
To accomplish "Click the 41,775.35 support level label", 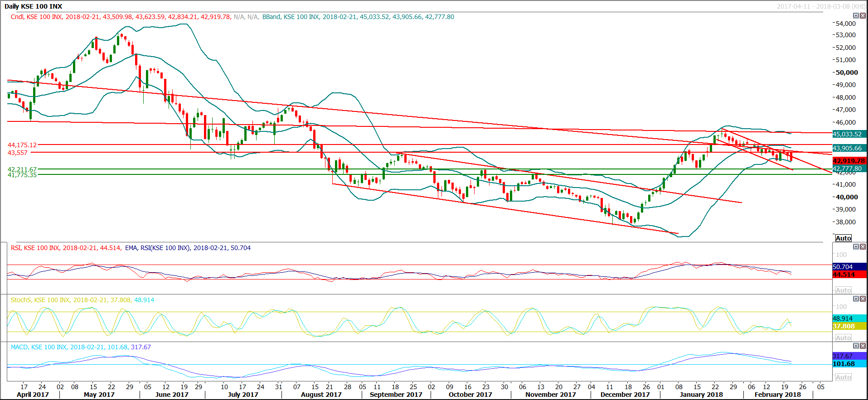I will (22, 175).
